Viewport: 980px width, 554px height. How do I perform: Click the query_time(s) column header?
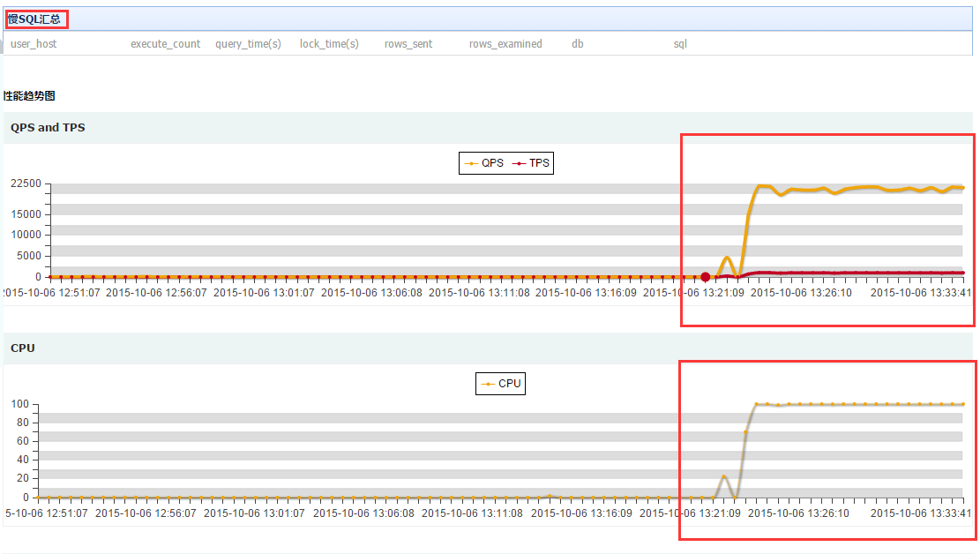[x=248, y=43]
